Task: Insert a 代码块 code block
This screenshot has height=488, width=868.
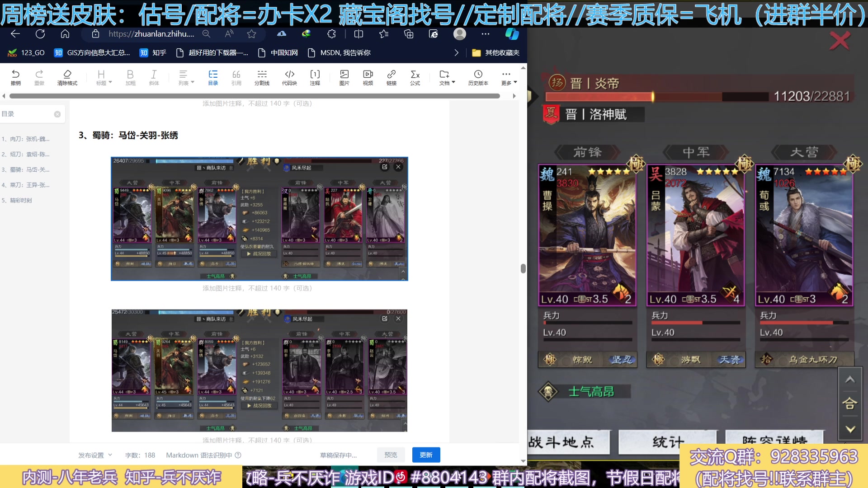Action: click(289, 77)
